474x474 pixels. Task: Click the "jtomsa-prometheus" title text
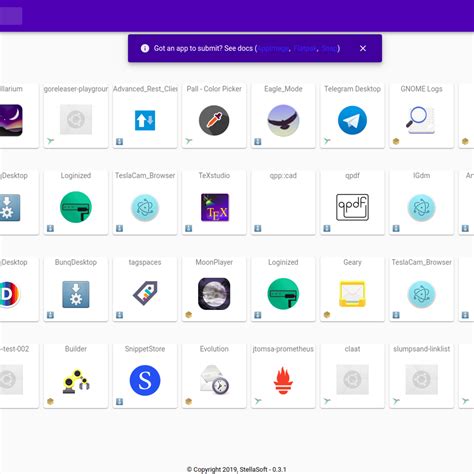tap(283, 349)
